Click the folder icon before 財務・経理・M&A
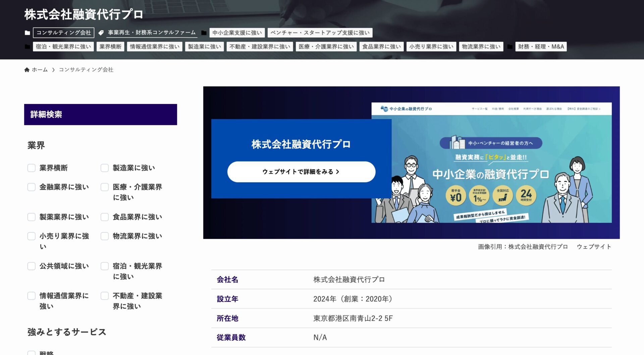 coord(509,47)
